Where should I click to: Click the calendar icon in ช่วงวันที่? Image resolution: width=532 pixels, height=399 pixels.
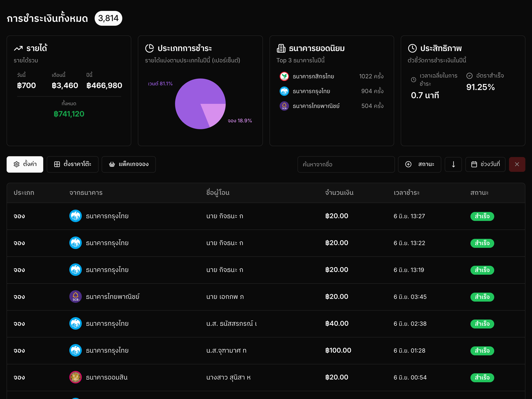click(474, 164)
